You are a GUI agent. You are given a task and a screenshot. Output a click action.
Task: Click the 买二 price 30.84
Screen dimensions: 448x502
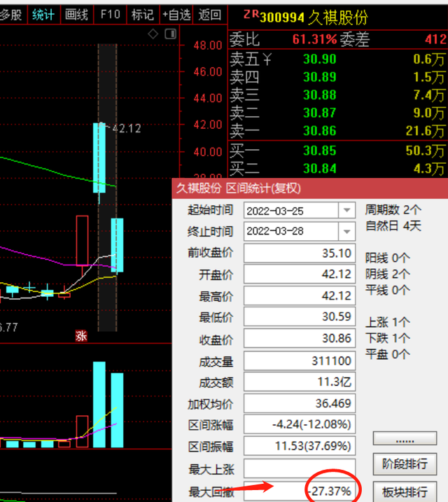coord(320,169)
